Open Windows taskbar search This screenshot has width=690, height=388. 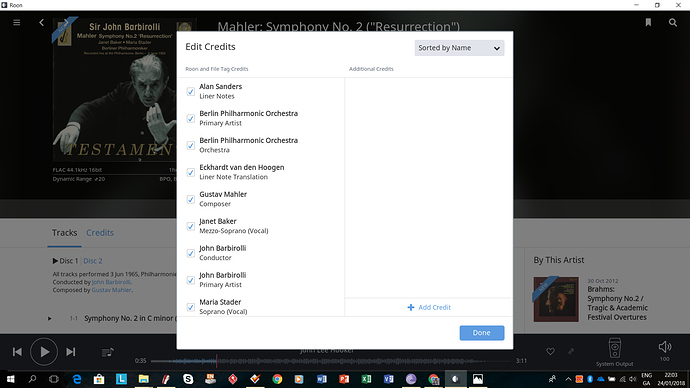[x=32, y=379]
